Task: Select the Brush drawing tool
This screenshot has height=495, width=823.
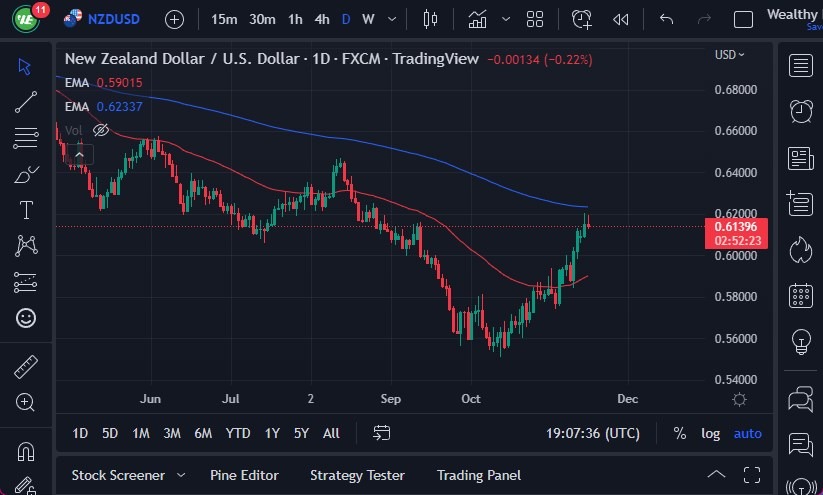Action: click(x=25, y=174)
